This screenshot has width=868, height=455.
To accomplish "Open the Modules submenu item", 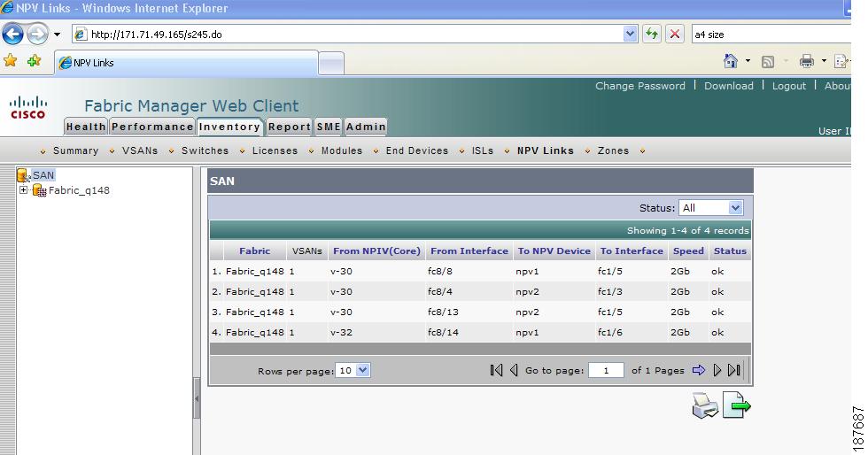I will point(342,150).
